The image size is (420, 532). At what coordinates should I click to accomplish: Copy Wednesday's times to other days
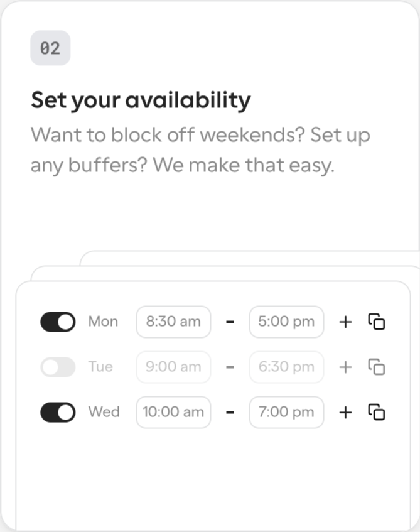coord(377,412)
